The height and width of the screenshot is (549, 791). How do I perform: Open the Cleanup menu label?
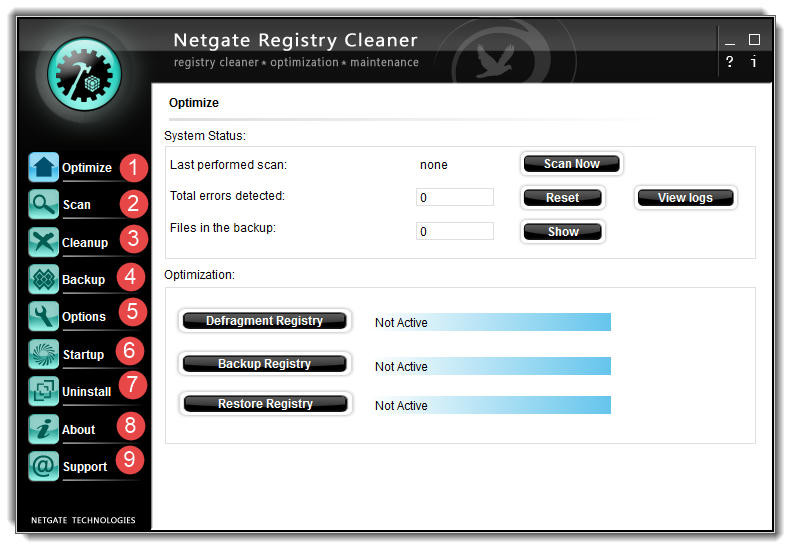[x=85, y=243]
